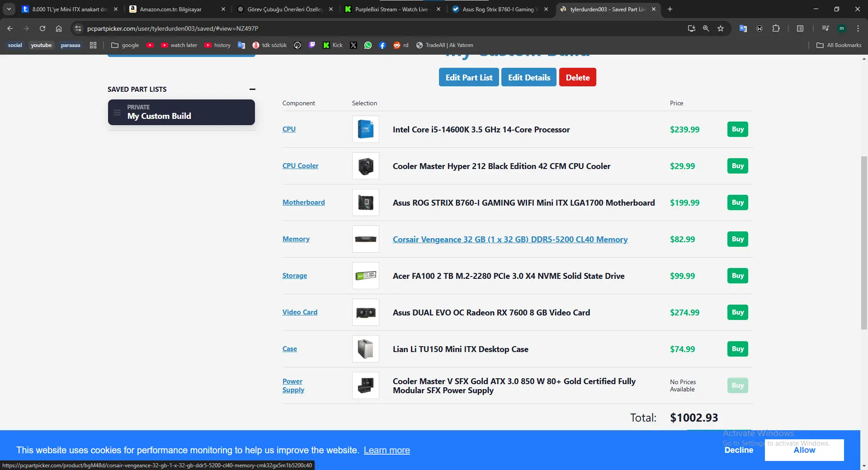The height and width of the screenshot is (470, 868).
Task: Buy the Corsair Vengeance memory
Action: tap(738, 239)
